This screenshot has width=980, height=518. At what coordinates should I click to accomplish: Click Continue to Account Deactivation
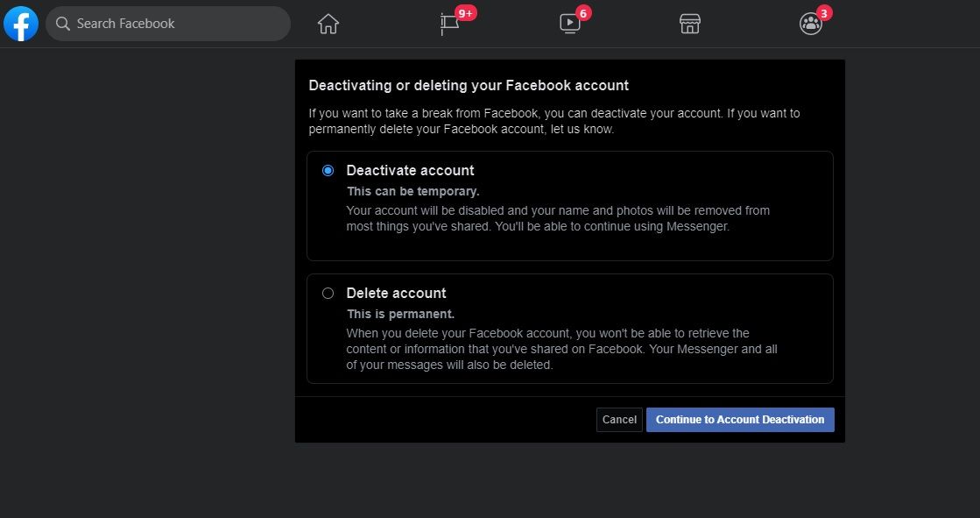pyautogui.click(x=740, y=420)
